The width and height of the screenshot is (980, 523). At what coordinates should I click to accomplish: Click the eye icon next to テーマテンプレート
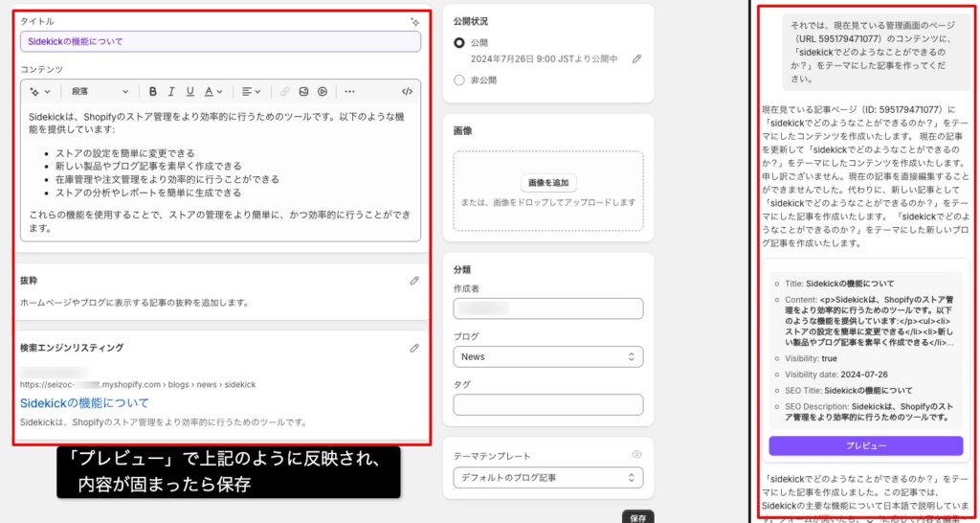(636, 455)
